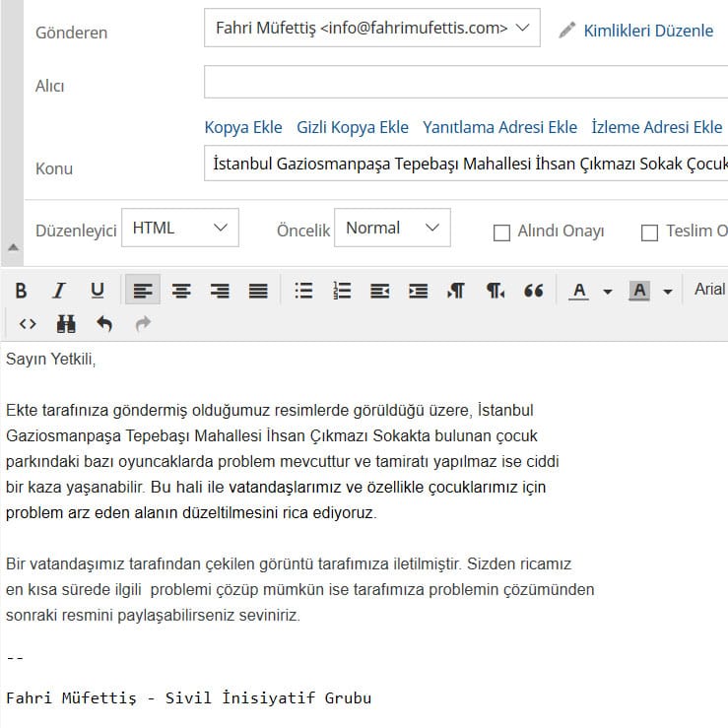The width and height of the screenshot is (728, 728).
Task: Click signature line Fahri Müfettiş - Sivil İnisiyatif Grubu
Action: [x=188, y=697]
